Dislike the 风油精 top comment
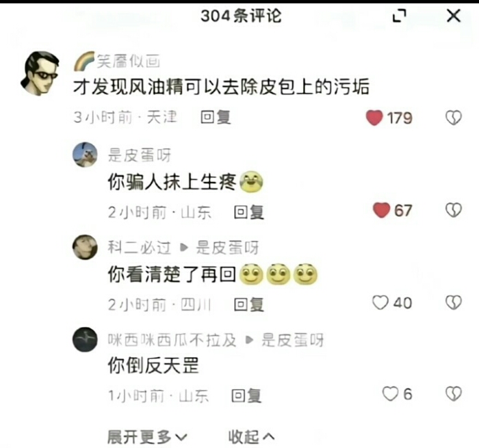 coord(454,118)
